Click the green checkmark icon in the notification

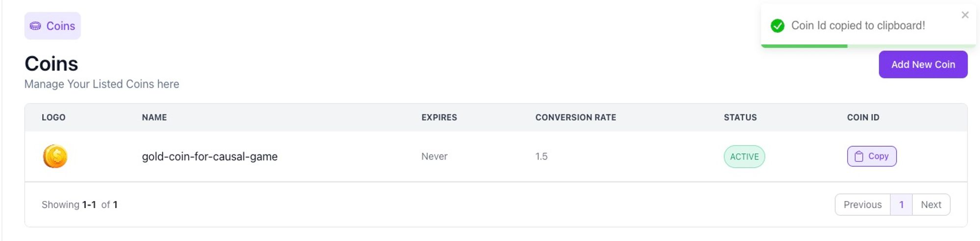(777, 26)
